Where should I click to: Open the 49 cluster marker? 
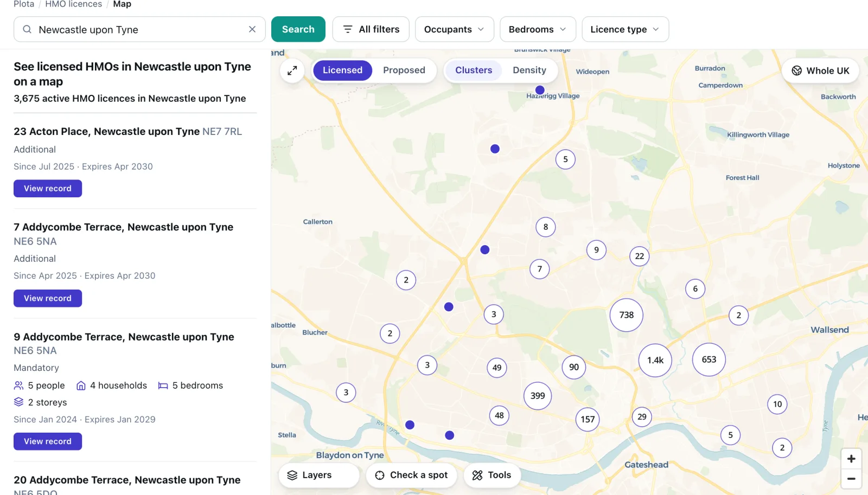pyautogui.click(x=497, y=368)
